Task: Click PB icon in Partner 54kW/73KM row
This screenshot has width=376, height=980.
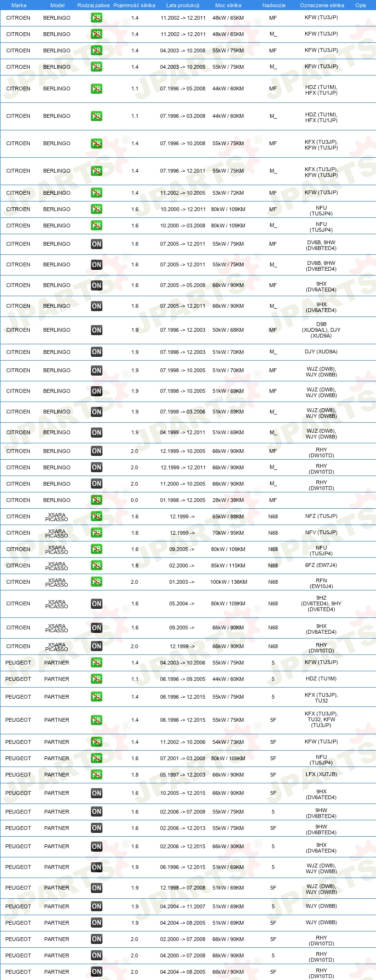Action: pos(96,742)
